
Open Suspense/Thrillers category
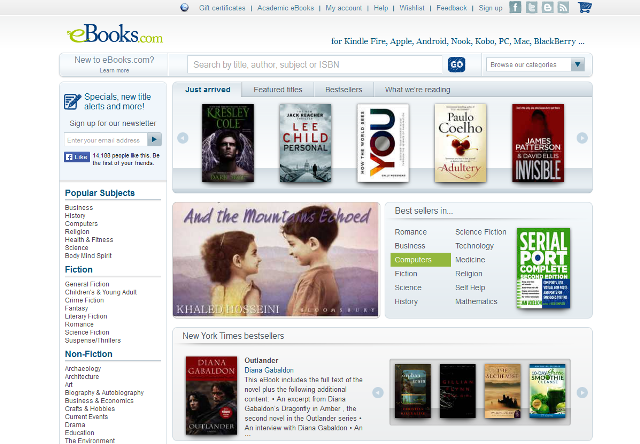click(x=93, y=340)
